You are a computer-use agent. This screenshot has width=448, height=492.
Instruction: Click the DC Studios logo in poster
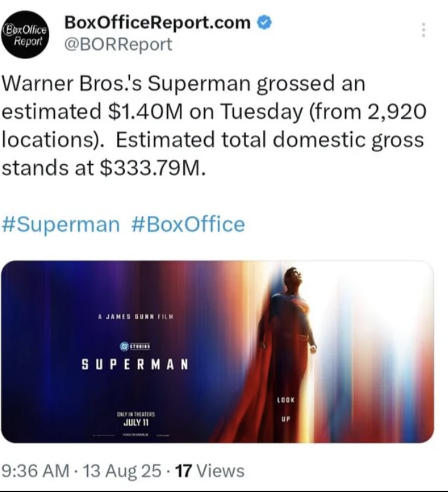tap(135, 346)
